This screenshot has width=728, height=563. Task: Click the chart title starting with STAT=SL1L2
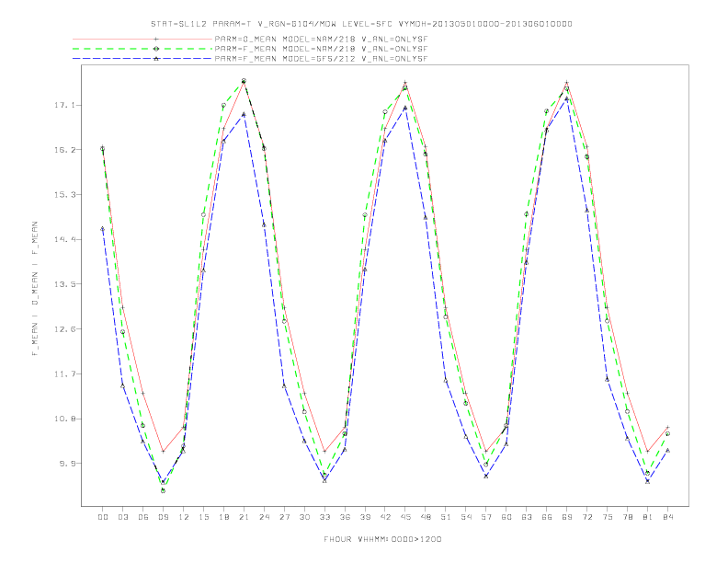(361, 24)
